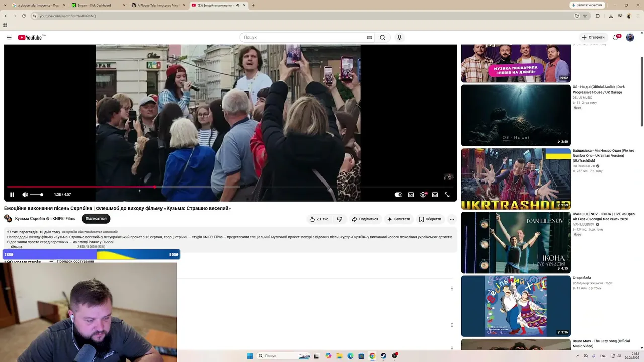Open the bookmarks bar apps grid icon

pyautogui.click(x=5, y=25)
